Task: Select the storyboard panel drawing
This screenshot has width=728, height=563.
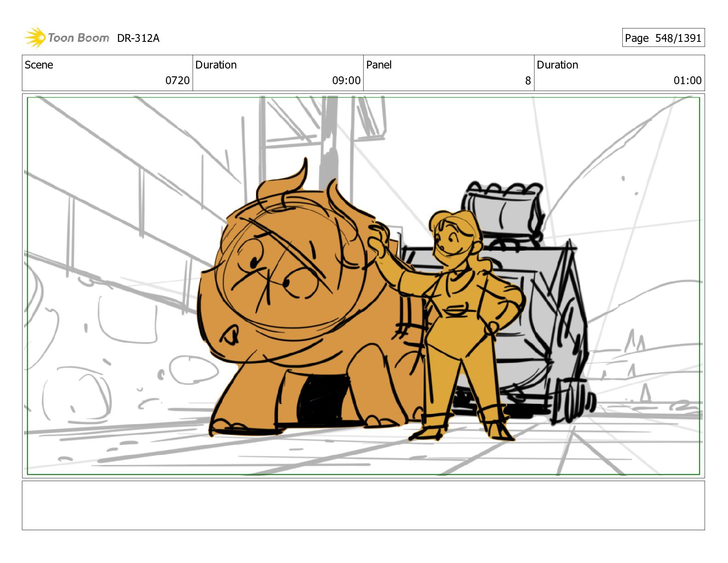Action: pos(364,286)
